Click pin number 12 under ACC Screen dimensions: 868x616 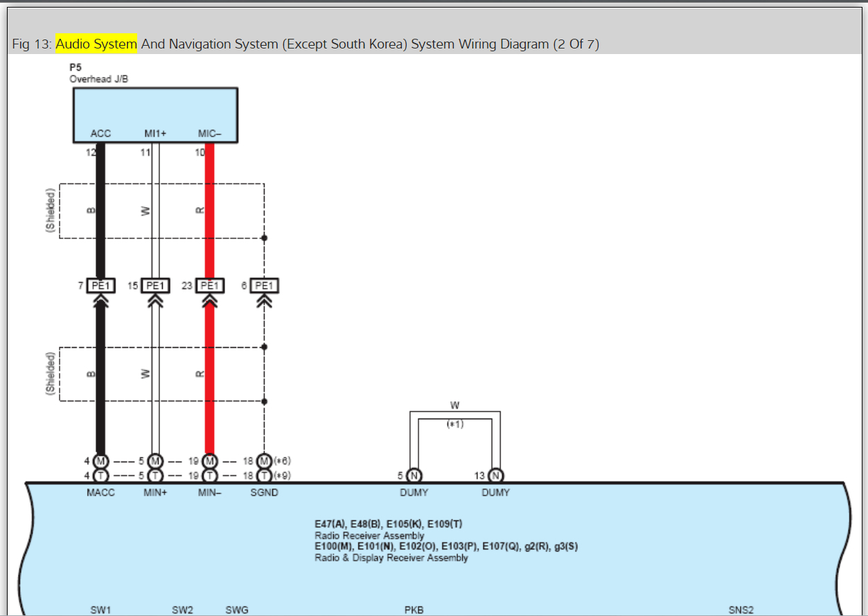tap(91, 152)
